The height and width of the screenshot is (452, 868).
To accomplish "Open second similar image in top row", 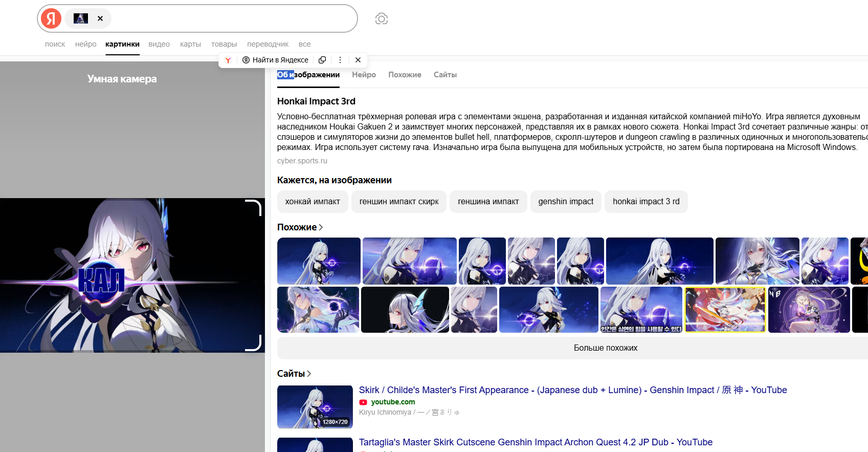I will (x=410, y=261).
